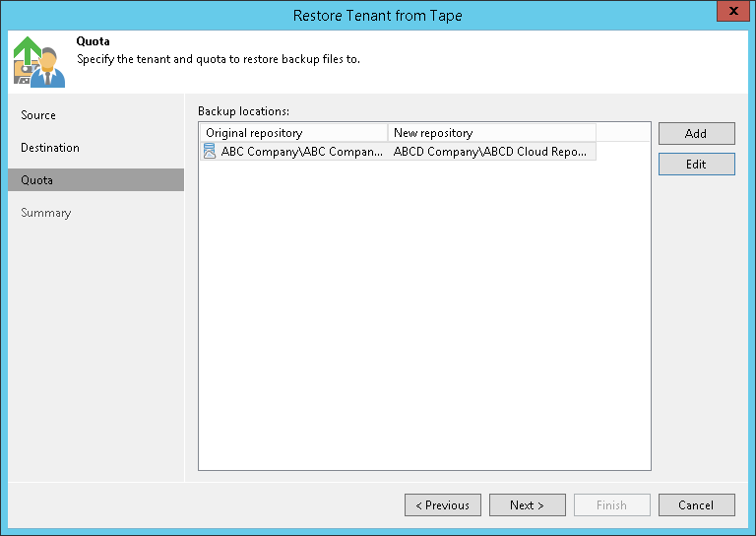756x536 pixels.
Task: Cancel the restore wizard
Action: coord(696,505)
